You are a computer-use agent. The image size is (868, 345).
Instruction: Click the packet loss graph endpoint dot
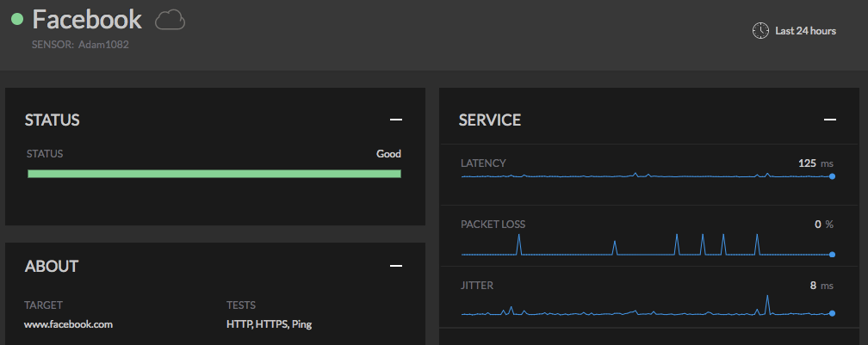(x=832, y=255)
